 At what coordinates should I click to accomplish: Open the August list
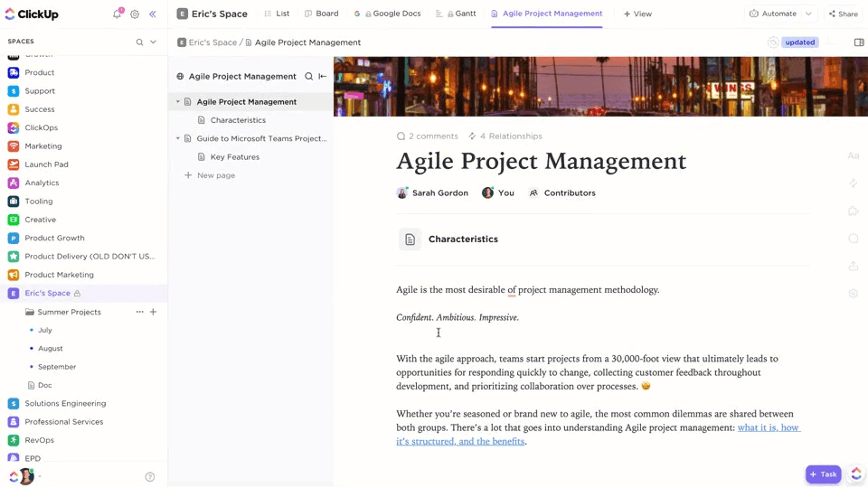[51, 349]
